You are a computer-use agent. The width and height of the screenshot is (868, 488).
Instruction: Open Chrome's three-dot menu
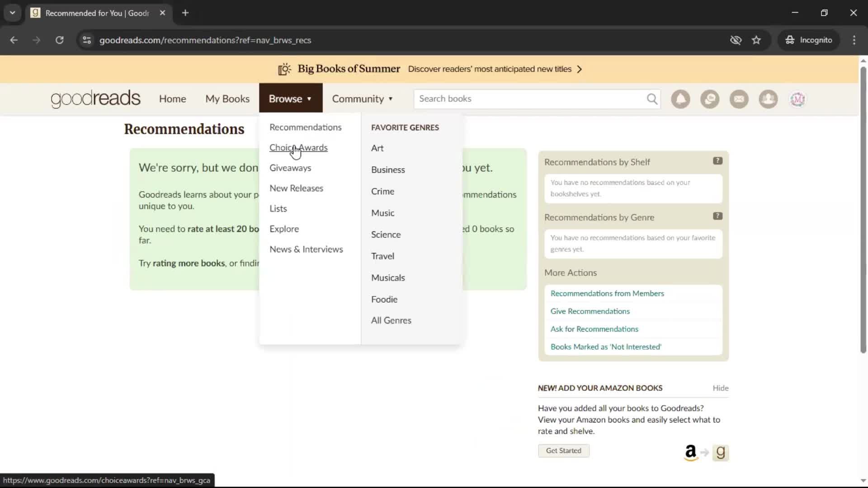click(x=854, y=40)
